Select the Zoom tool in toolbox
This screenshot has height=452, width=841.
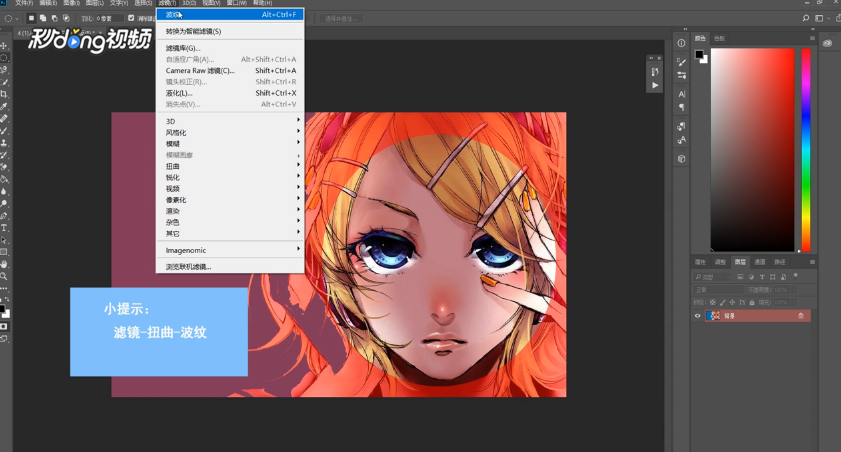(x=4, y=276)
